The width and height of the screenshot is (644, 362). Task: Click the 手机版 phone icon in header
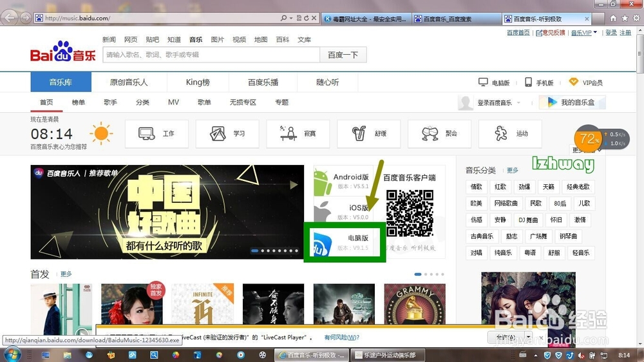tap(528, 82)
